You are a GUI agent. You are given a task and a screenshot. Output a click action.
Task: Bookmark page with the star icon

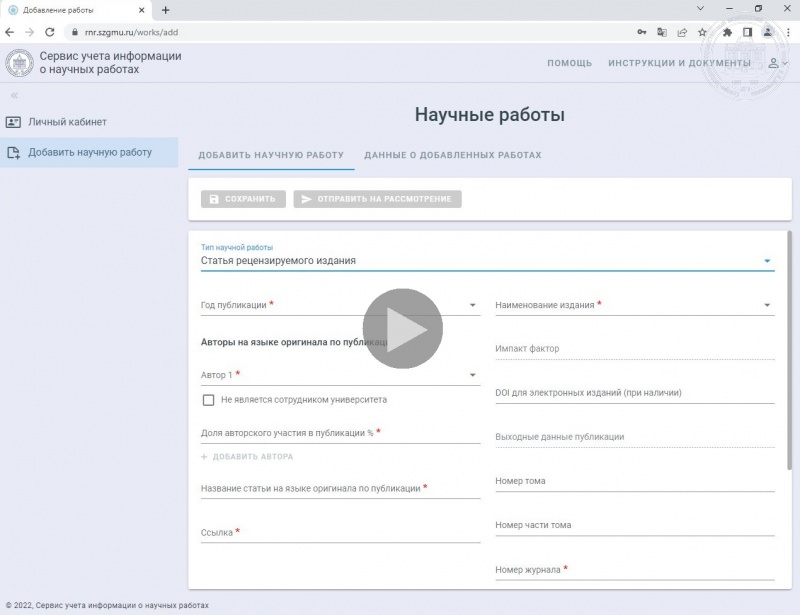coord(703,32)
